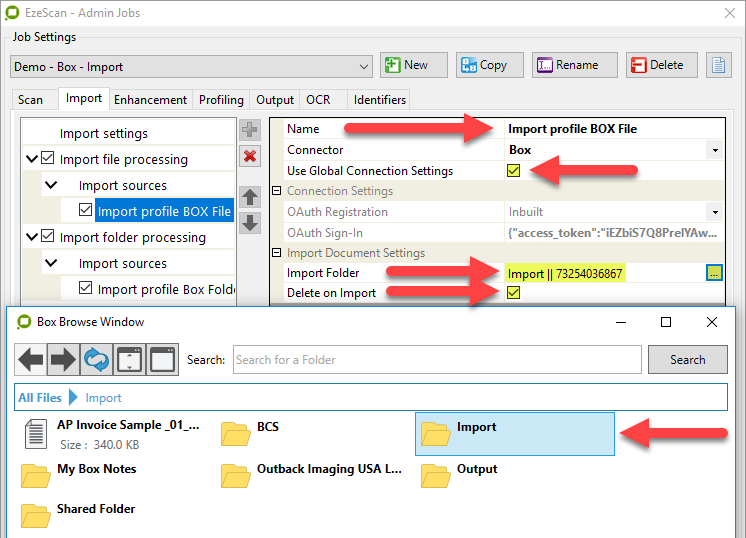
Task: Go forward in Box Browse Window
Action: [63, 360]
